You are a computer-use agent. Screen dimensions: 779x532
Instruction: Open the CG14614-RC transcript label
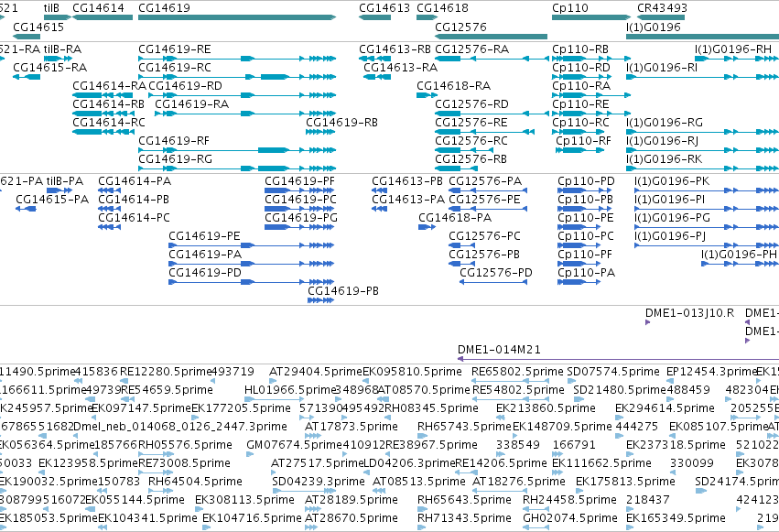(x=109, y=123)
